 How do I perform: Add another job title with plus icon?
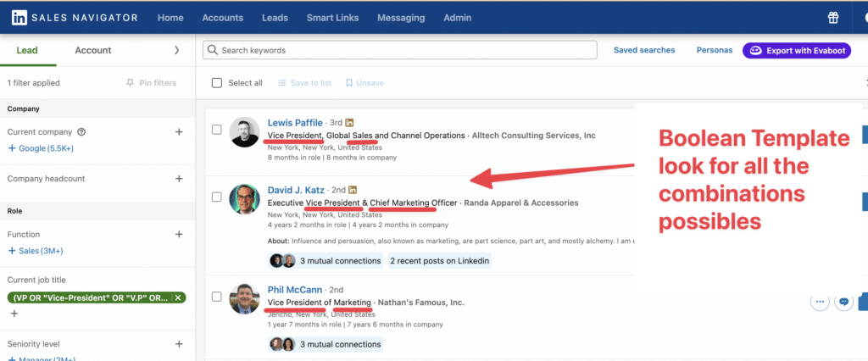click(14, 314)
